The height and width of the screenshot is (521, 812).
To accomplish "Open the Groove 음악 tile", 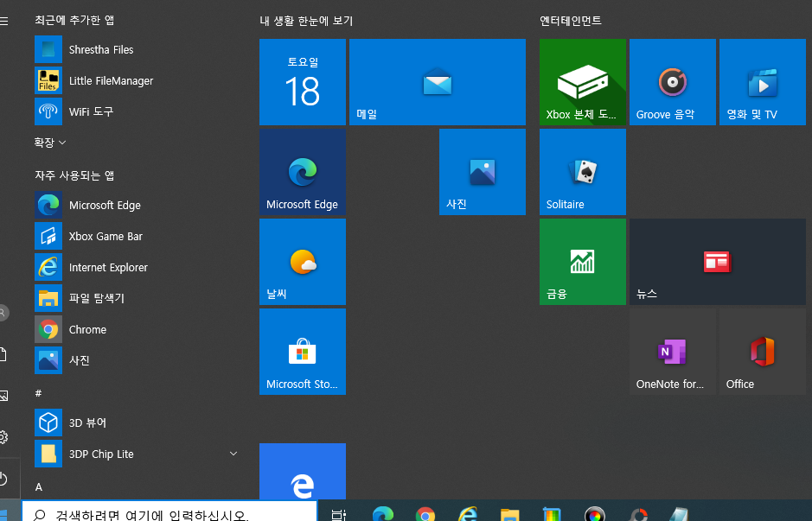I will coord(673,82).
